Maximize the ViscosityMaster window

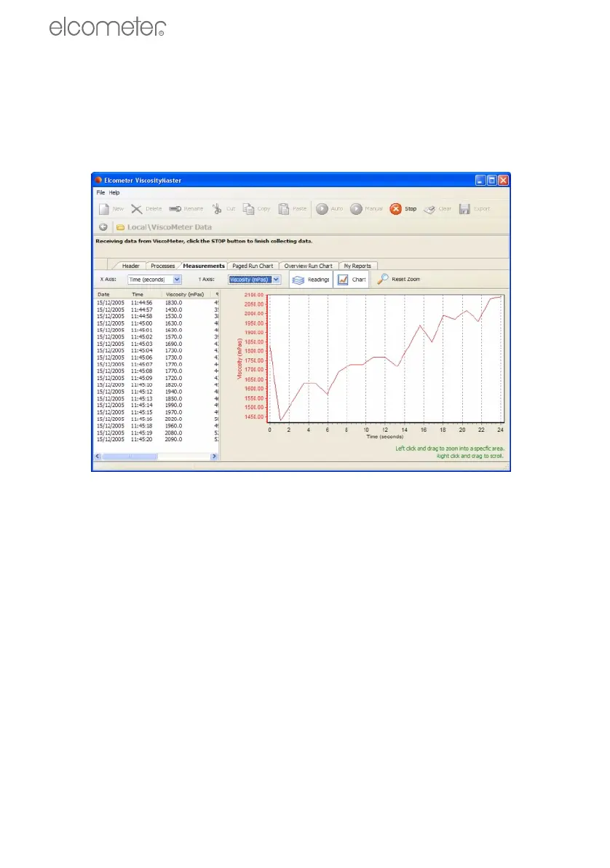click(x=491, y=180)
